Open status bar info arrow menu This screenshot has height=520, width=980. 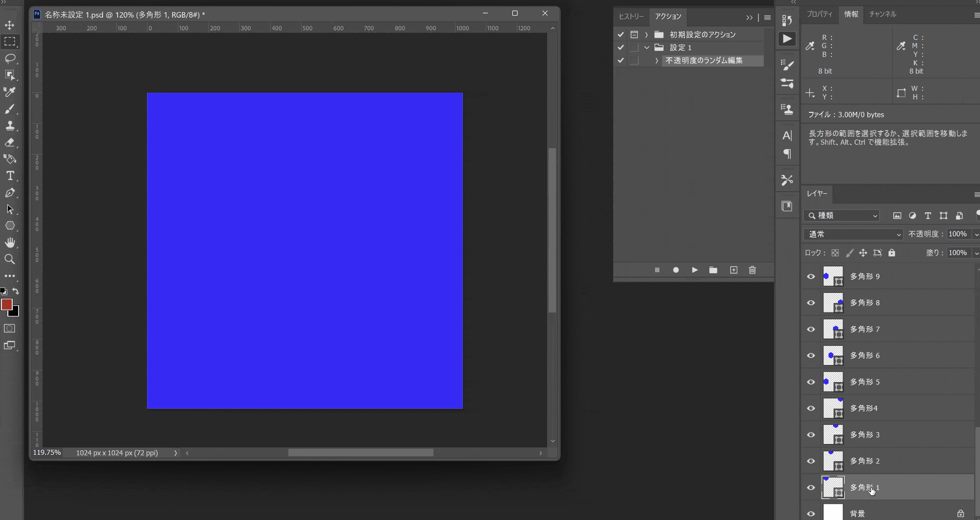175,453
